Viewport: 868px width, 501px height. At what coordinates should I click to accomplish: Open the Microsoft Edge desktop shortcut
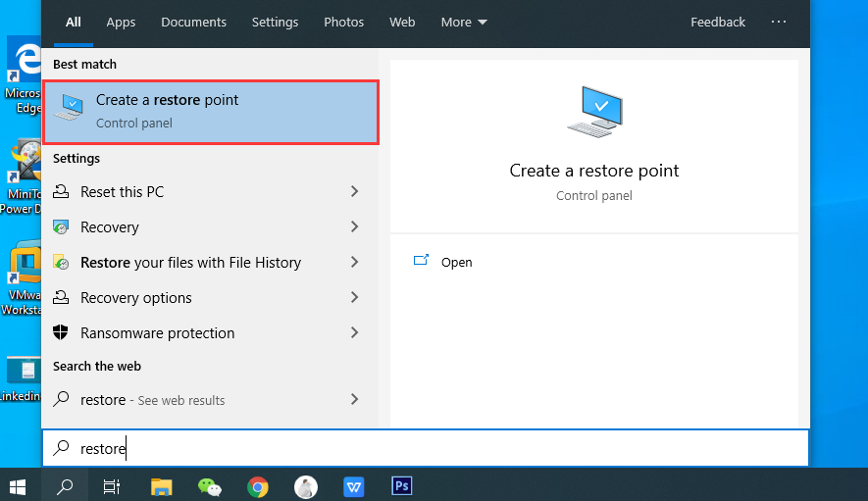(x=23, y=76)
